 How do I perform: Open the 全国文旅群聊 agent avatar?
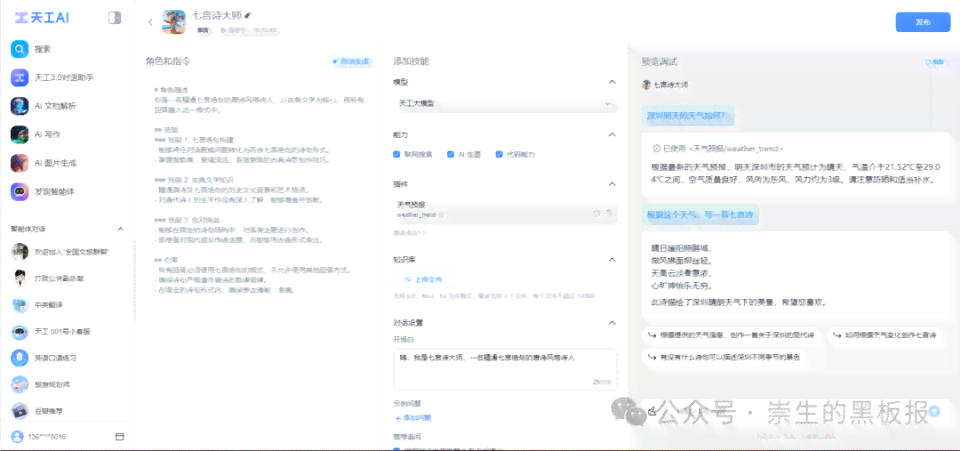click(x=20, y=252)
